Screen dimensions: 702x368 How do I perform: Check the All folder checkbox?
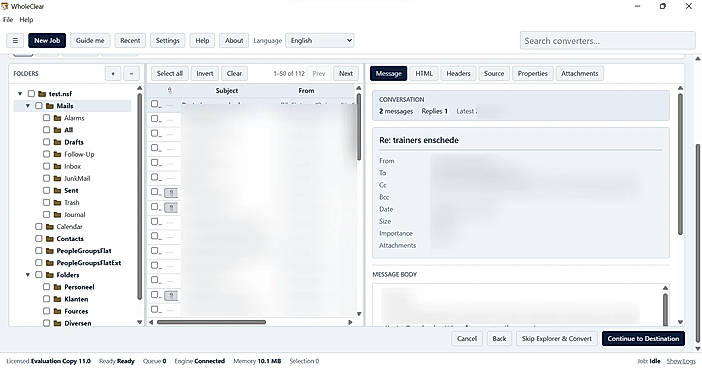click(x=46, y=130)
